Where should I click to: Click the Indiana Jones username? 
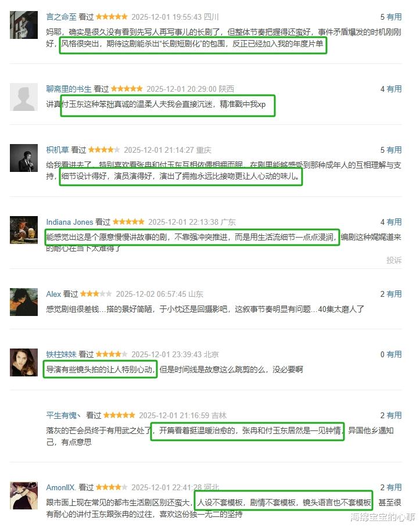(69, 222)
